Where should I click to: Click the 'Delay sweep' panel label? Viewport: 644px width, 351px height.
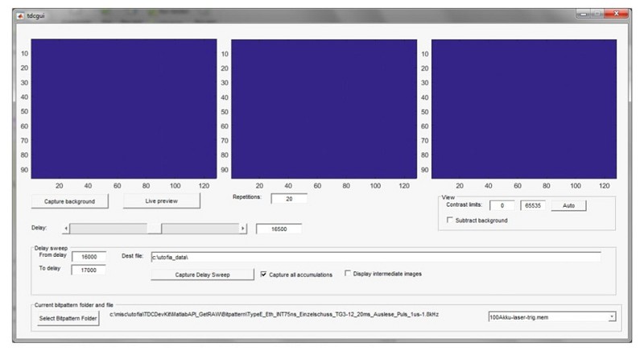(x=51, y=248)
